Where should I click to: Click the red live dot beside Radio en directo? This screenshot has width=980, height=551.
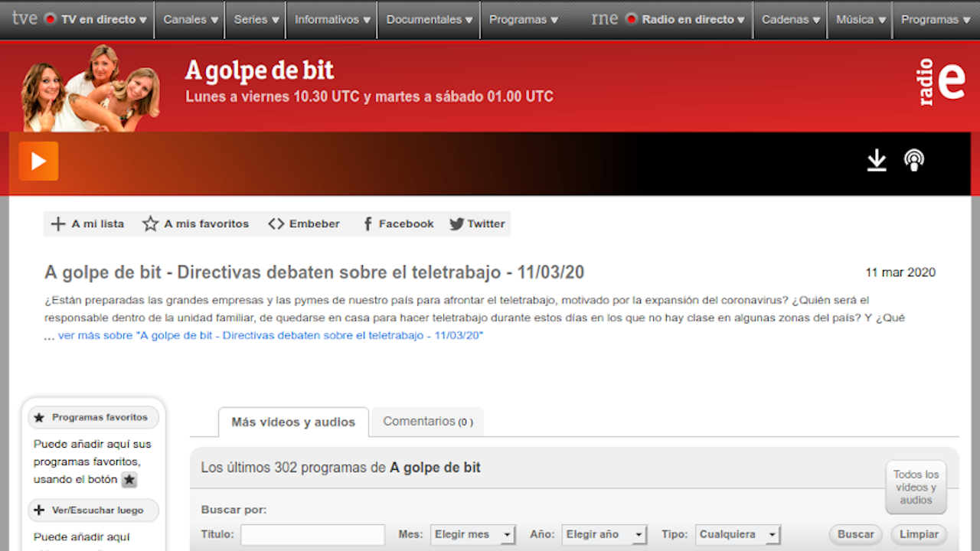pos(631,19)
